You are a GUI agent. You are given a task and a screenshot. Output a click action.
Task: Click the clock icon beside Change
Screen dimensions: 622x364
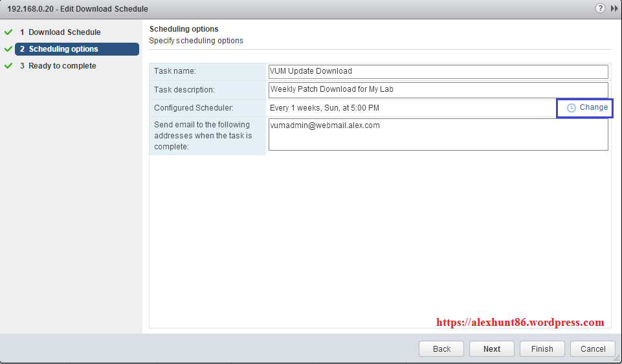click(x=571, y=108)
